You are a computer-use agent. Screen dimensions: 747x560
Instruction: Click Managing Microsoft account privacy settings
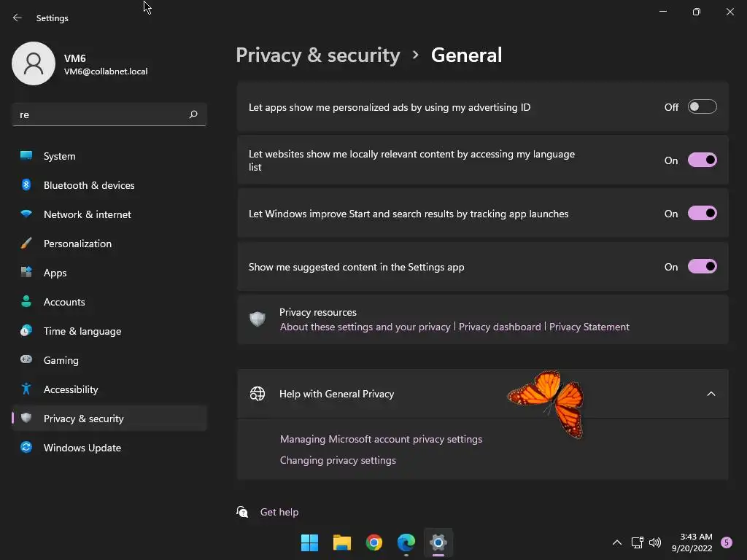381,439
